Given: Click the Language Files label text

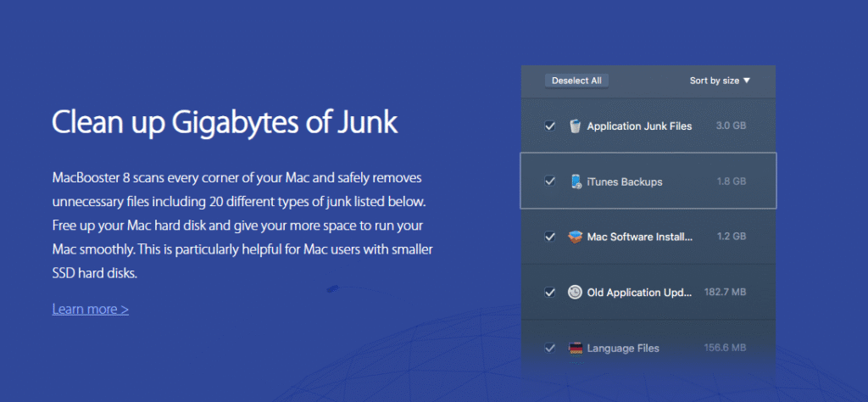Looking at the screenshot, I should click(x=623, y=348).
